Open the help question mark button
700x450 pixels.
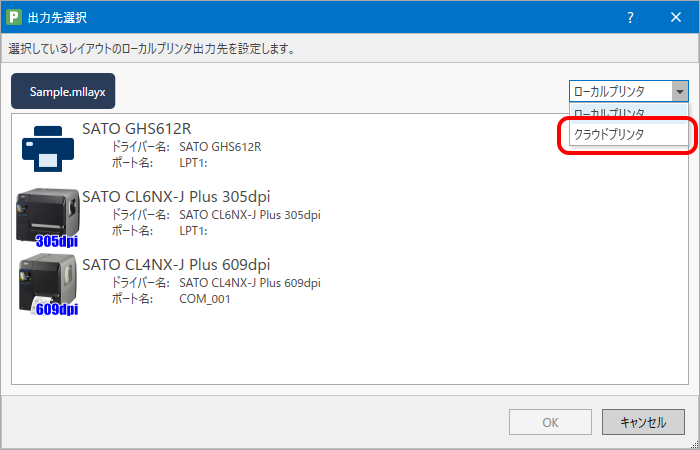[630, 17]
